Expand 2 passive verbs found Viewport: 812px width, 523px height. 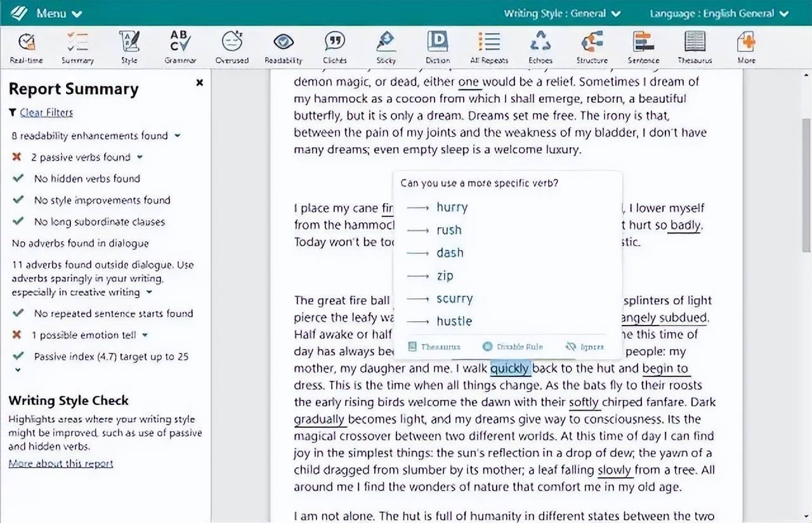tap(140, 157)
